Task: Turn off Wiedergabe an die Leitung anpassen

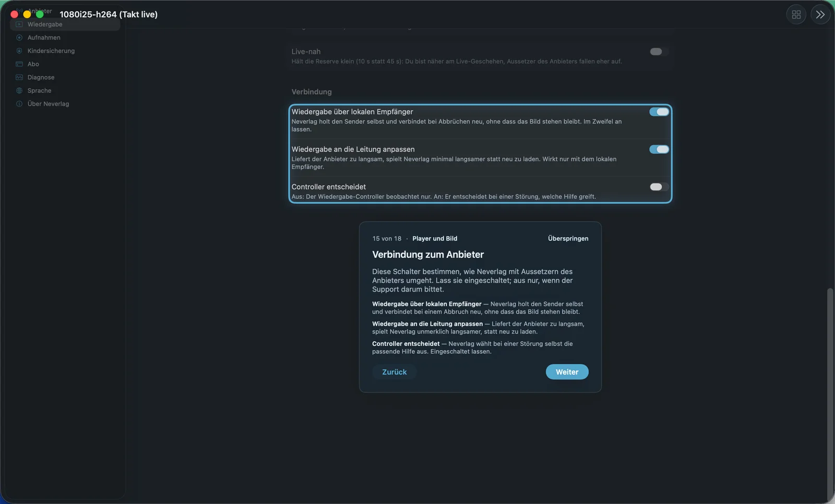Action: point(659,149)
